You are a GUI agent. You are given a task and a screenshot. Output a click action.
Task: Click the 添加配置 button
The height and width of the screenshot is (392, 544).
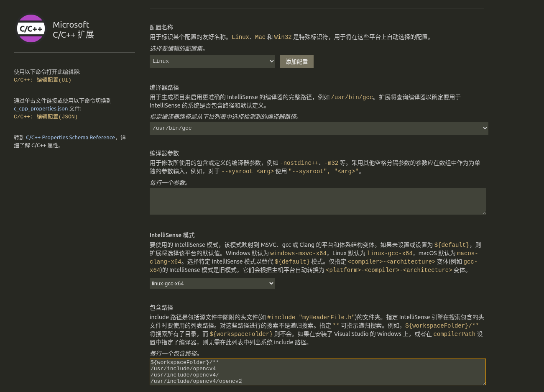coord(296,61)
